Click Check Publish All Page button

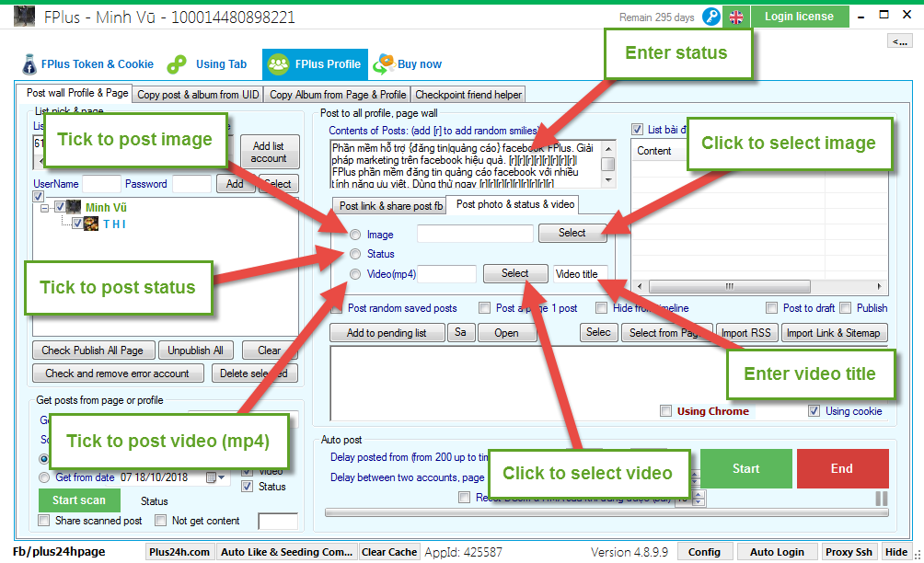[x=93, y=350]
